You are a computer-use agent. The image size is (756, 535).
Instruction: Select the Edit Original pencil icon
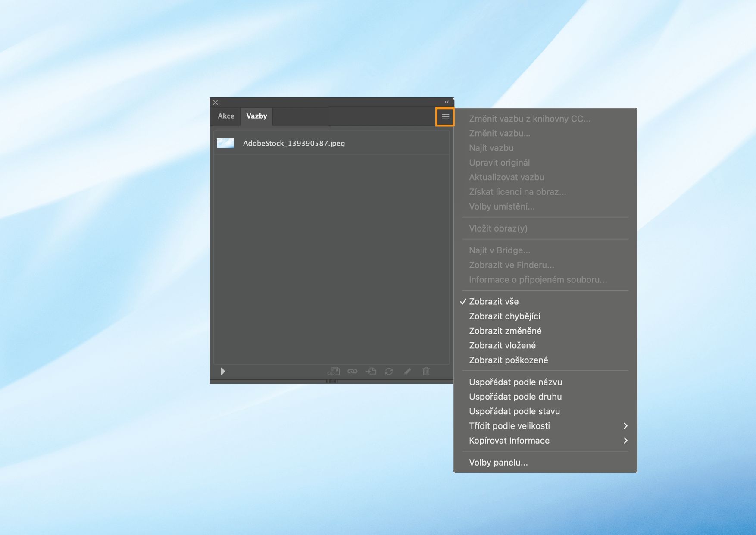(407, 371)
